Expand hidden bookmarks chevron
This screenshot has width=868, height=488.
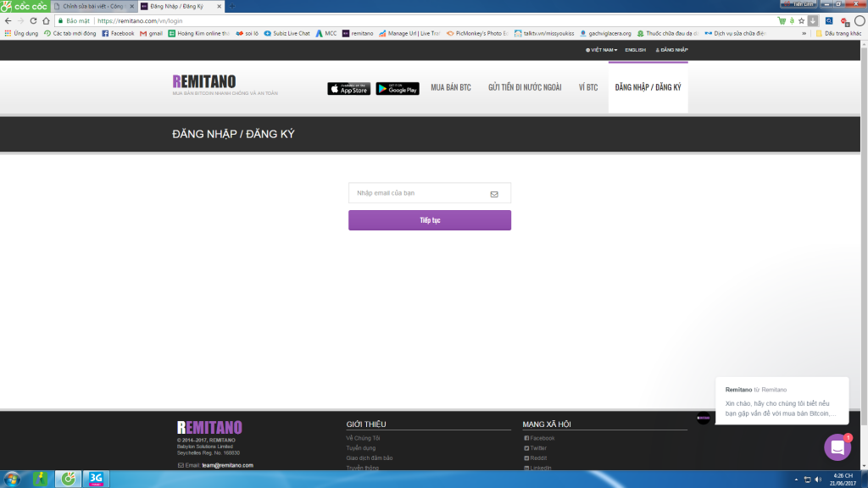coord(804,33)
